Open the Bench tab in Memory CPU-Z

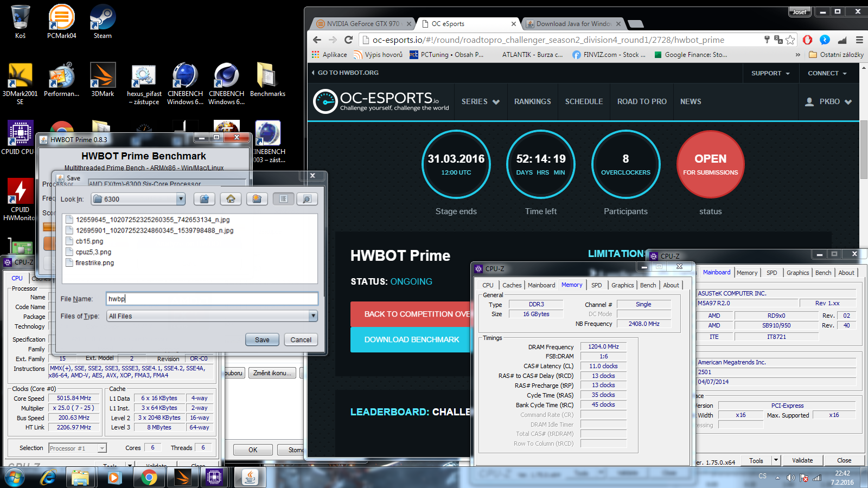coord(648,285)
